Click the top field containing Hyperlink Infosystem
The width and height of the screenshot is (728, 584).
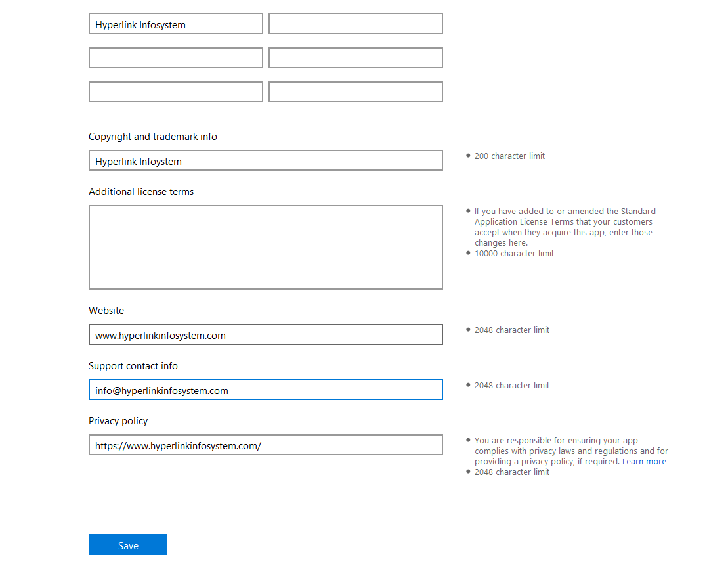tap(175, 24)
